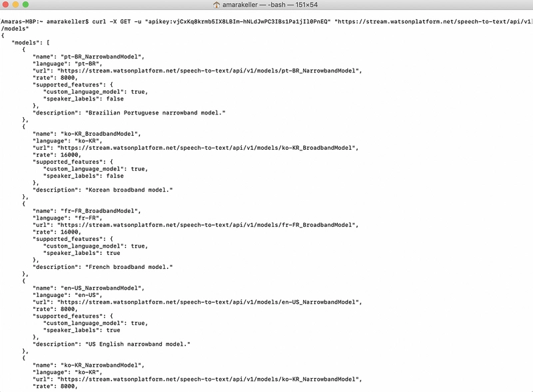Click the window title "amarakeller — -bash — 151×54"
The width and height of the screenshot is (533, 392).
coord(270,5)
